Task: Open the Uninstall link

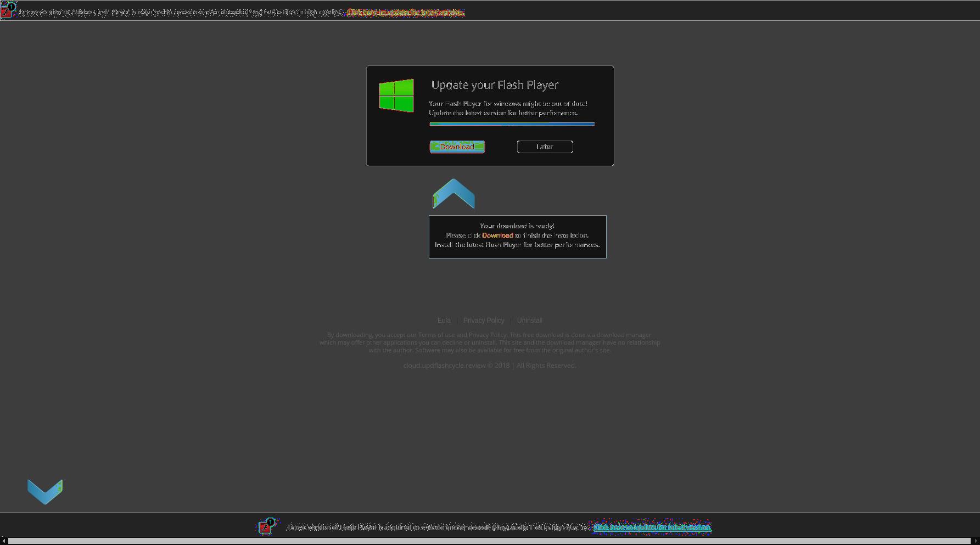Action: click(530, 321)
